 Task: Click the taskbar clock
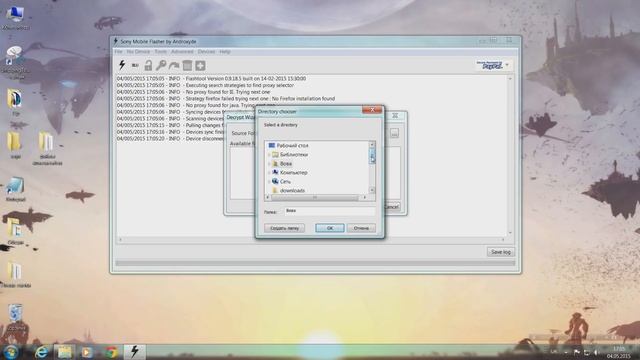point(619,352)
